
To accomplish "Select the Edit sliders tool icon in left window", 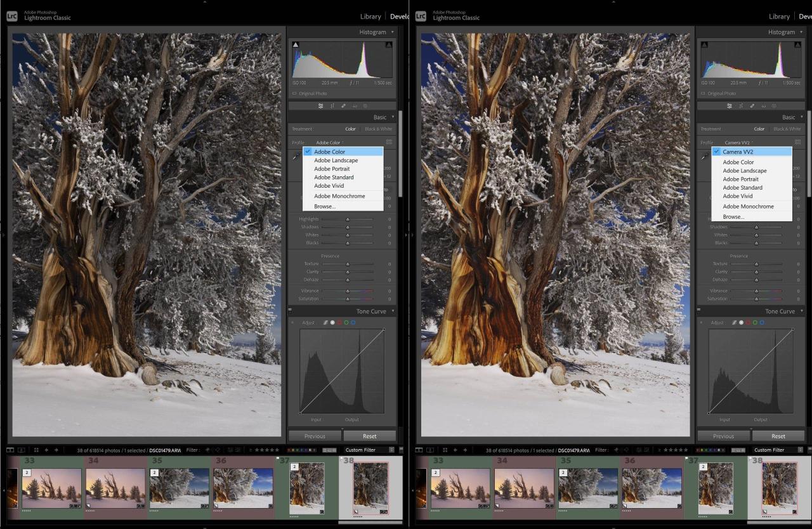I will pos(321,106).
